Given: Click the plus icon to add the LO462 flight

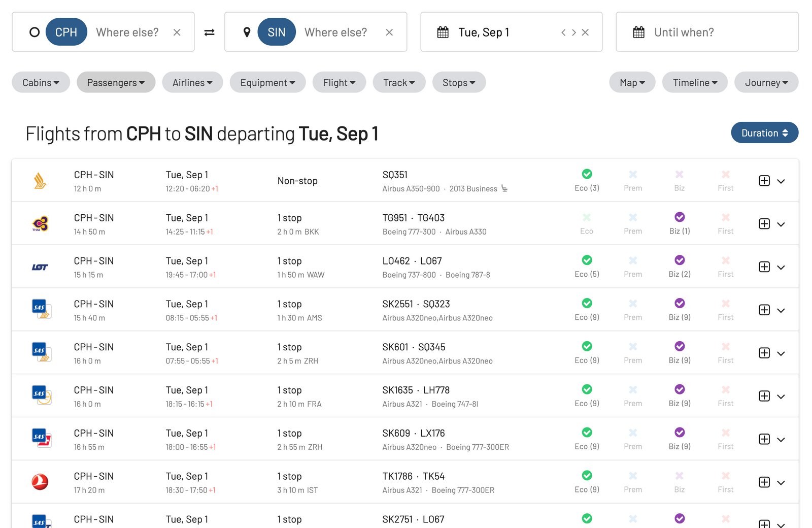Looking at the screenshot, I should coord(763,267).
